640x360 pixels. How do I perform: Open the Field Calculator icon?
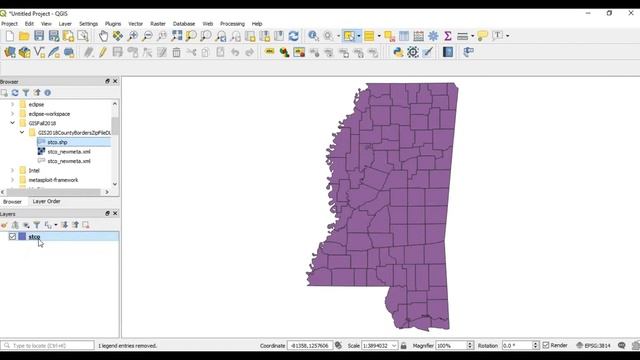(x=418, y=36)
